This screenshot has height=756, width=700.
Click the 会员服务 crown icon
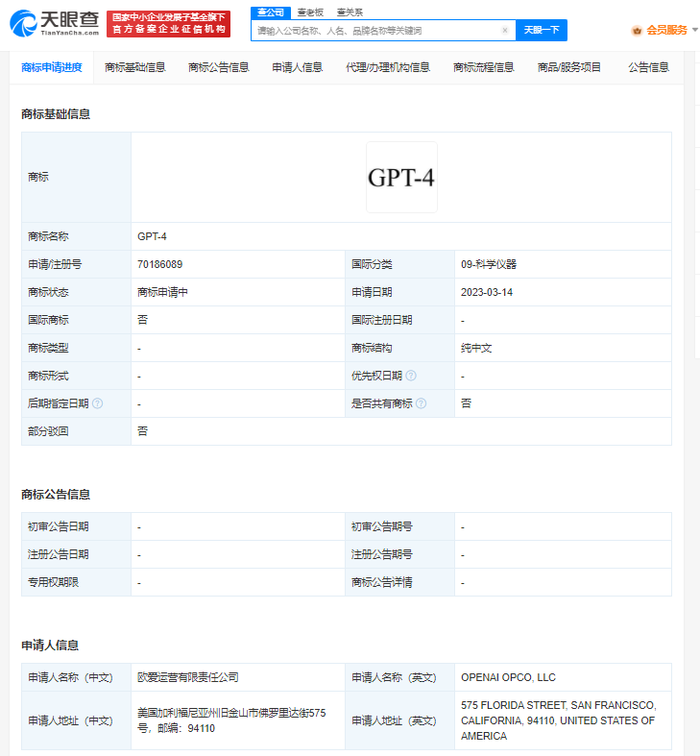[x=637, y=31]
